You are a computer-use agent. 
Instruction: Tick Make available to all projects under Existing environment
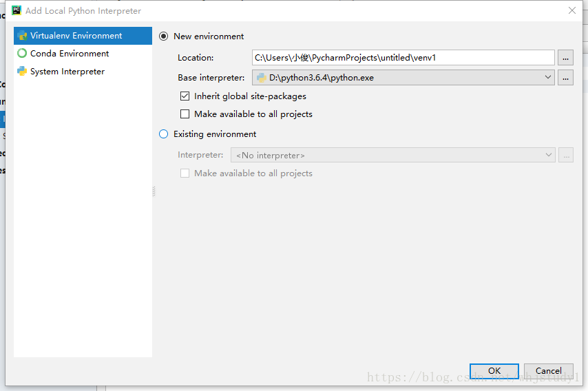[x=185, y=173]
